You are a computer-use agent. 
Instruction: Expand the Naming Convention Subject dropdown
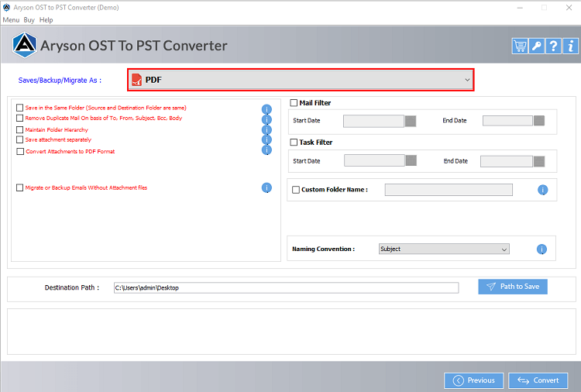point(444,249)
